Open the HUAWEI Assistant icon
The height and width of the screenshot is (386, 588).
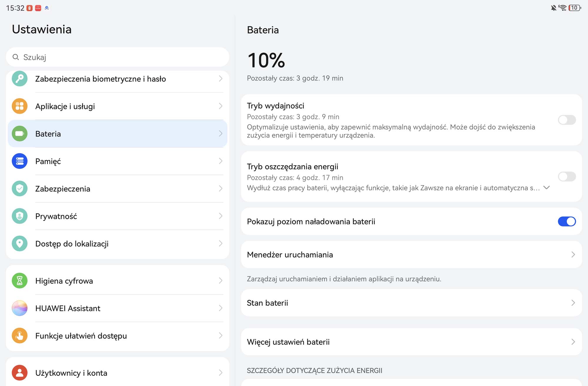pyautogui.click(x=19, y=308)
